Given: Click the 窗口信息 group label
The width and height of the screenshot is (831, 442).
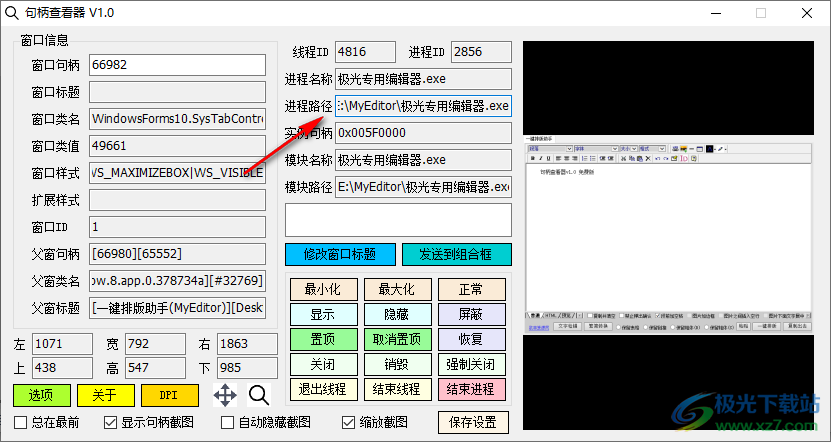Looking at the screenshot, I should [45, 40].
